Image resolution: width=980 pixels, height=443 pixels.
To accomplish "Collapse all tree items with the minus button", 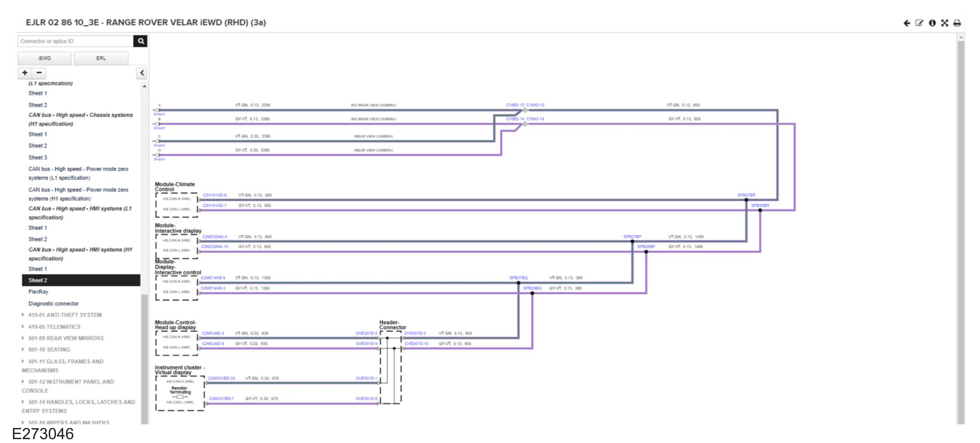I will 39,73.
